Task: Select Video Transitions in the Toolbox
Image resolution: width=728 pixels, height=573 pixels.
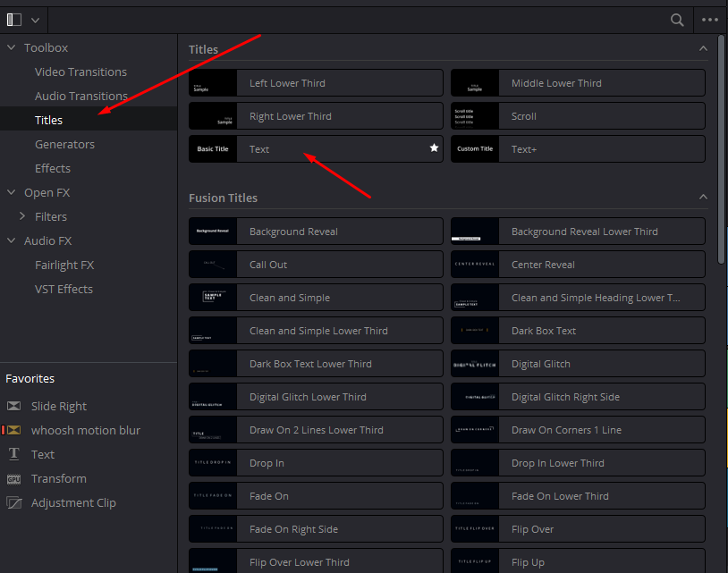Action: pyautogui.click(x=80, y=72)
